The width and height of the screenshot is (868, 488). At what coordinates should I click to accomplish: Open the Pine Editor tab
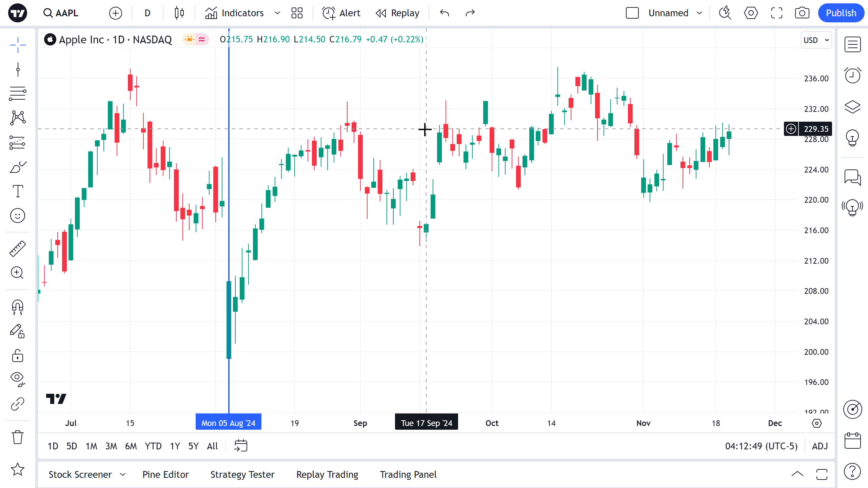coord(165,474)
